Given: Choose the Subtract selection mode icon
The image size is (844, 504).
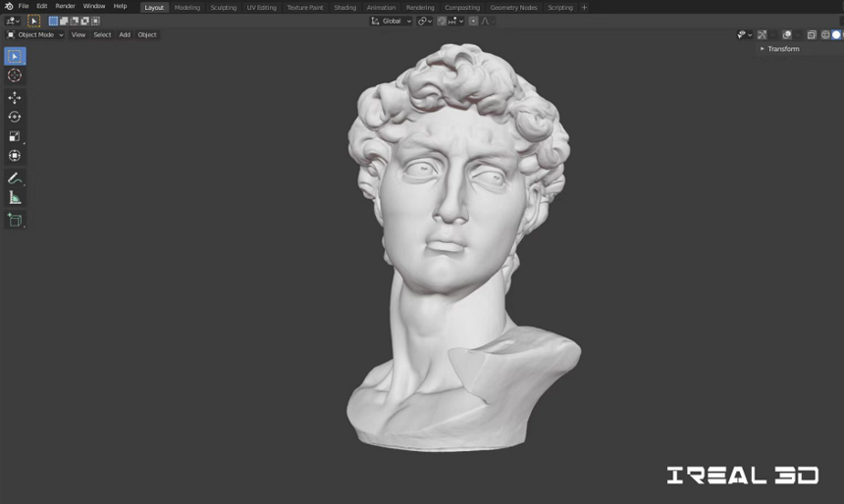Looking at the screenshot, I should (75, 21).
